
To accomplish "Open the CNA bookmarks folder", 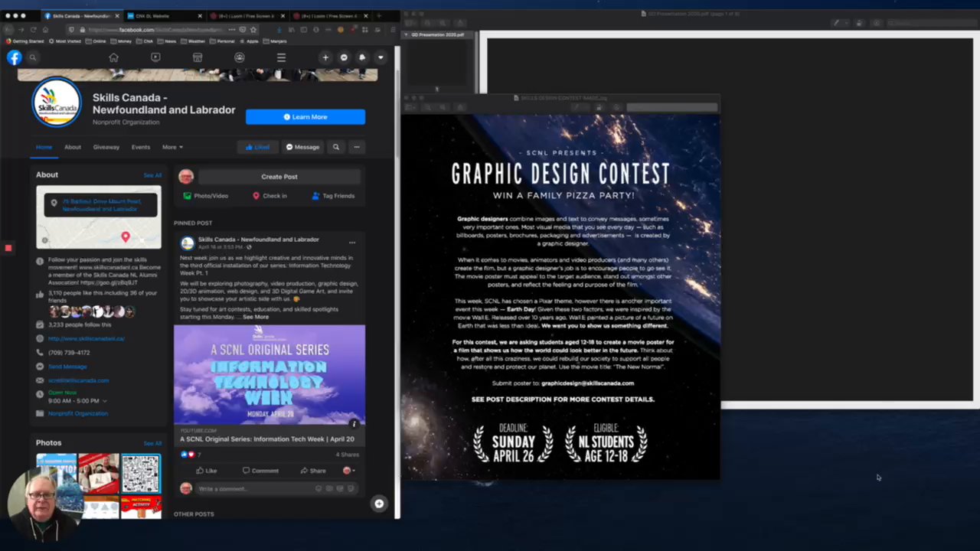I will click(x=145, y=41).
